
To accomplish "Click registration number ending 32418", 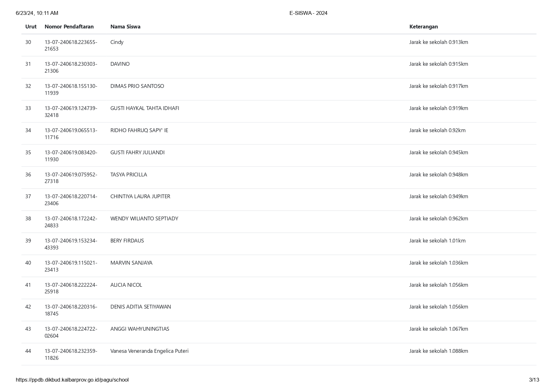I will point(71,112).
